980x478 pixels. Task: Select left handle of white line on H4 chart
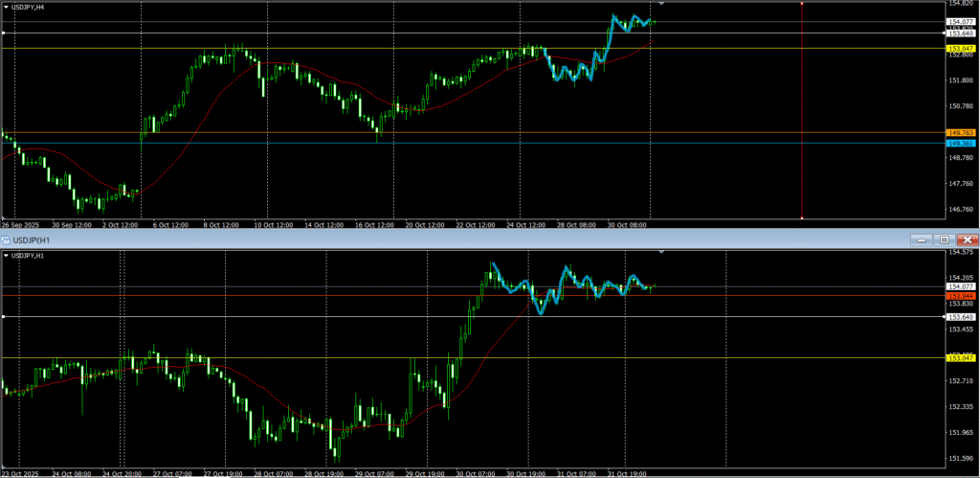click(x=4, y=34)
